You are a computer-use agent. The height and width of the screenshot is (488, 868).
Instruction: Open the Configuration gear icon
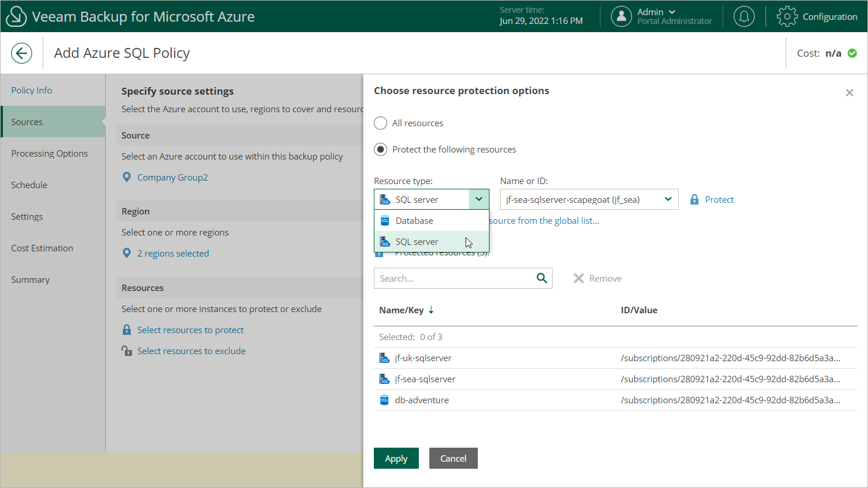787,16
